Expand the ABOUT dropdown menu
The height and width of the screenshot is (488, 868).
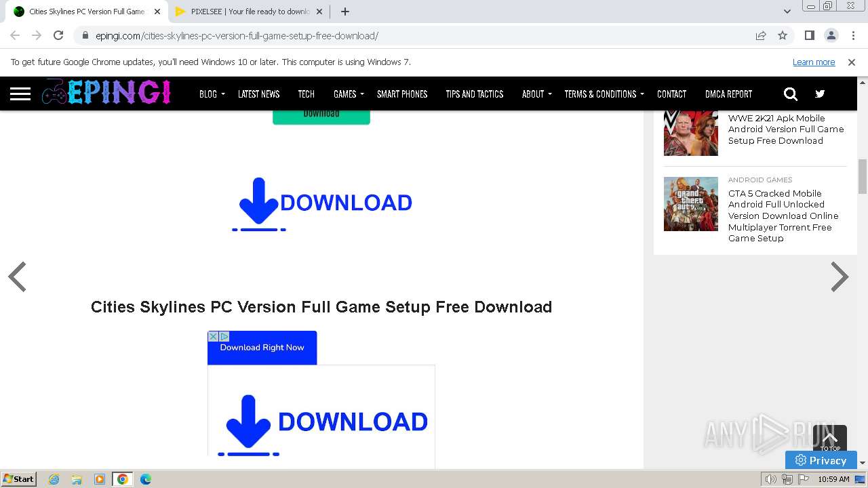536,94
